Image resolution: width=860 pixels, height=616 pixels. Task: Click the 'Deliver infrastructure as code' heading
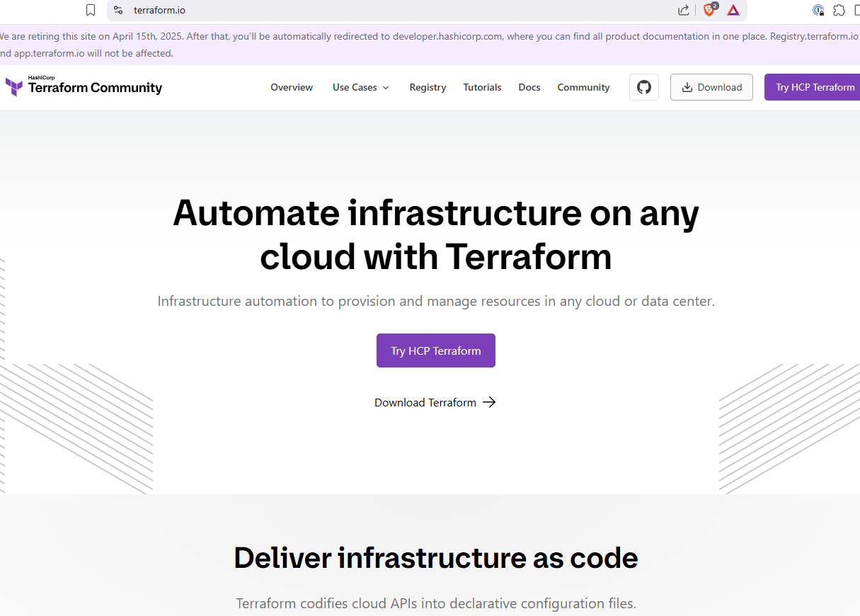tap(436, 558)
